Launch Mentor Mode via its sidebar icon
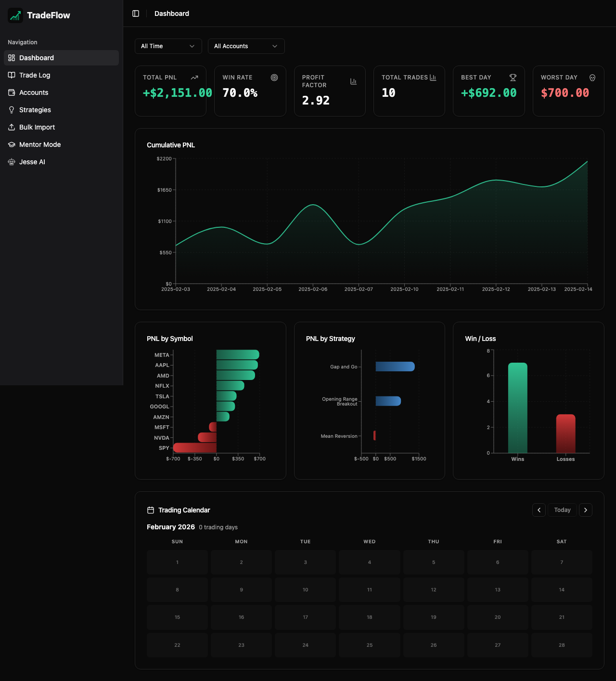 point(12,144)
